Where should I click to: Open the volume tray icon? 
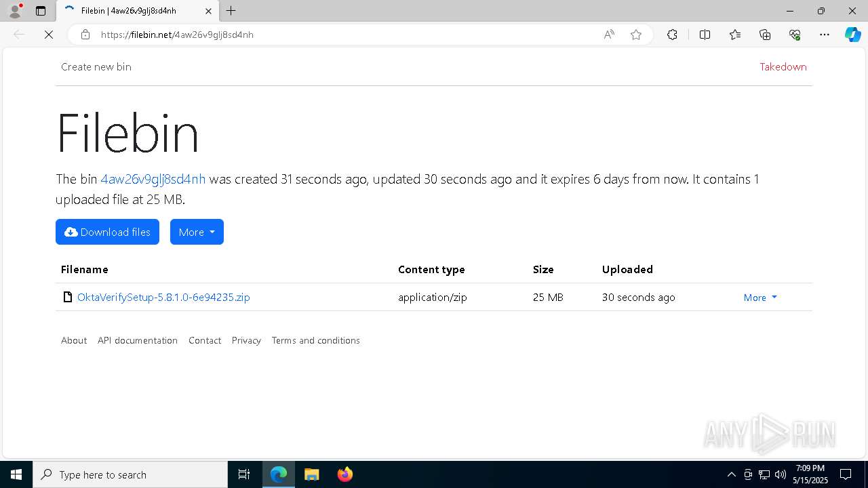(x=781, y=474)
